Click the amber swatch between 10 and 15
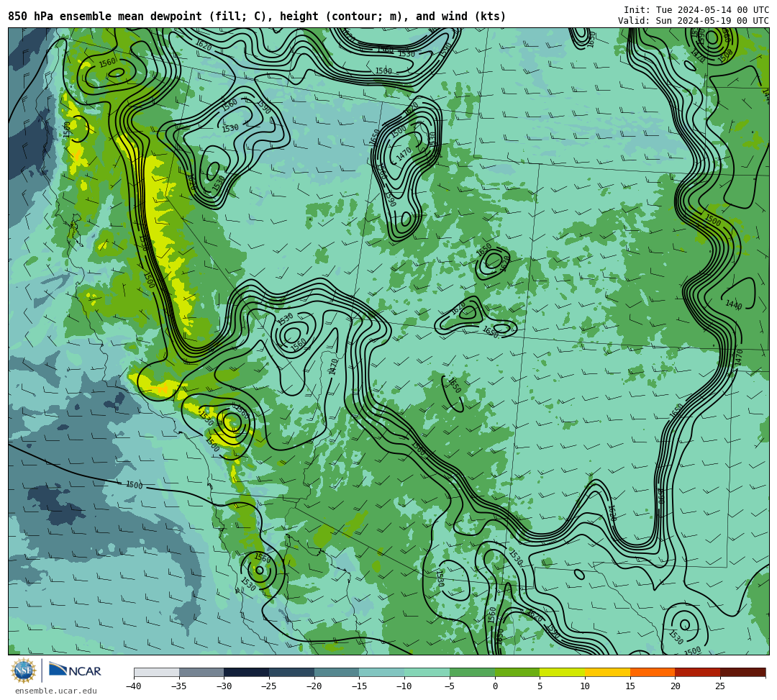This screenshot has height=700, width=777. click(607, 672)
